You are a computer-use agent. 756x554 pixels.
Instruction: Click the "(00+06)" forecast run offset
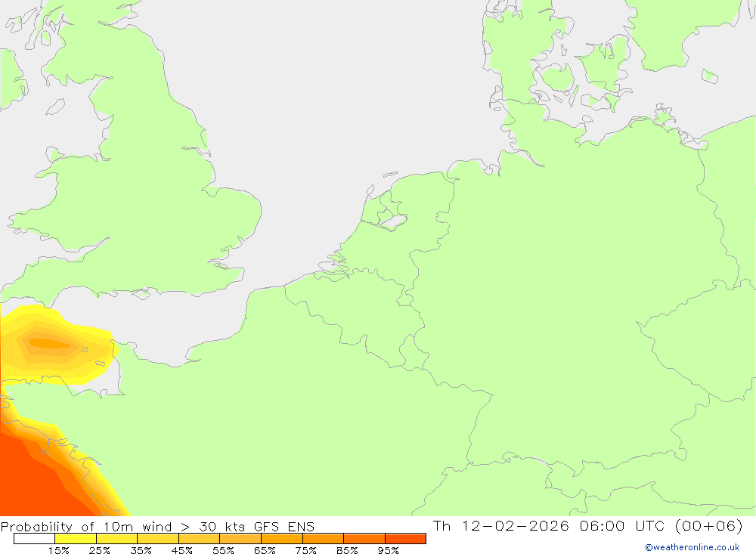click(709, 525)
